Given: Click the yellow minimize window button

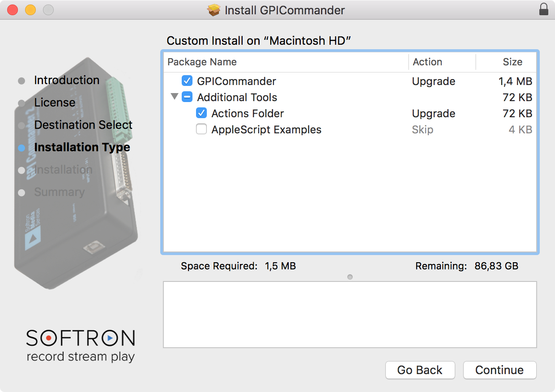Looking at the screenshot, I should pos(30,10).
